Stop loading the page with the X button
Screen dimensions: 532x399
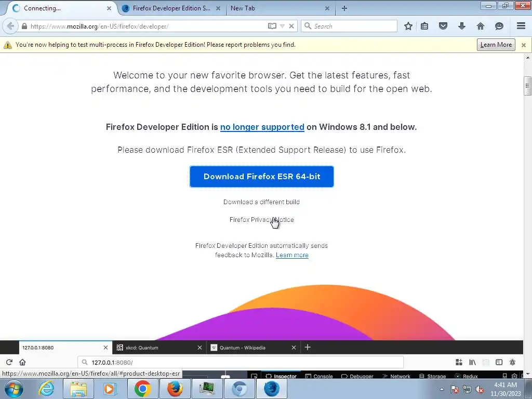[291, 26]
